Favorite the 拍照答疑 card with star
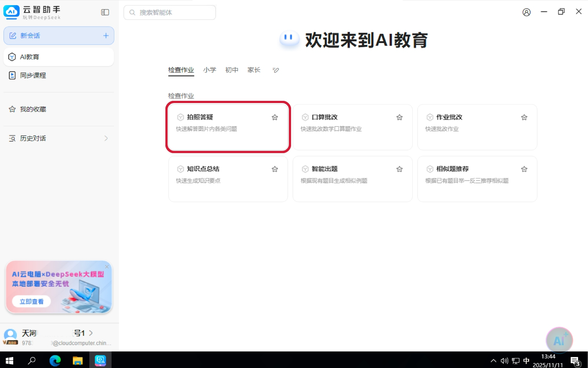 pos(275,117)
